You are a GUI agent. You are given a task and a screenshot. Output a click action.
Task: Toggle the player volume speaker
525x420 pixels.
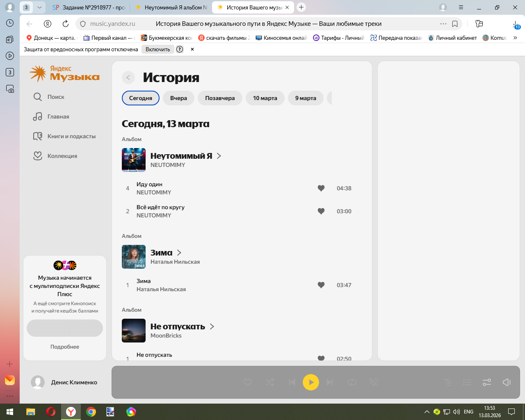(x=507, y=382)
